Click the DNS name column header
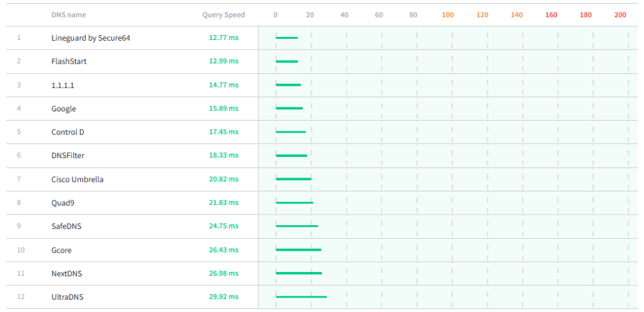644x312 pixels. click(x=69, y=15)
